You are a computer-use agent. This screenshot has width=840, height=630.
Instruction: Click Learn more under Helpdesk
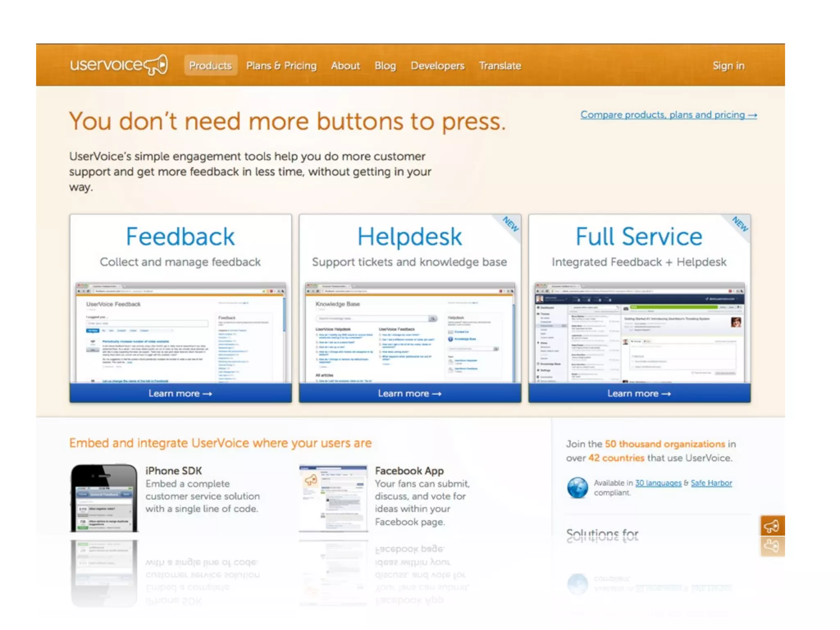click(x=410, y=393)
